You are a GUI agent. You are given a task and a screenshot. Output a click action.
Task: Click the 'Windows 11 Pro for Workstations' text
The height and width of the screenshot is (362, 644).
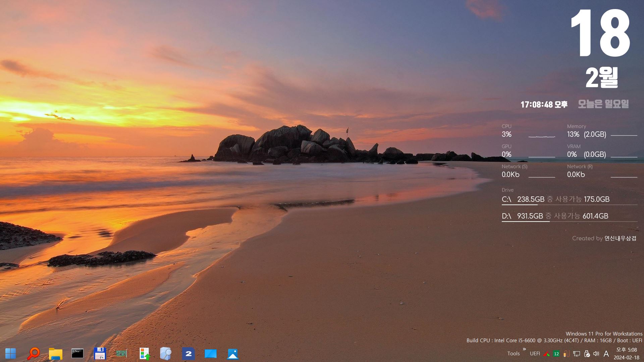tap(604, 334)
